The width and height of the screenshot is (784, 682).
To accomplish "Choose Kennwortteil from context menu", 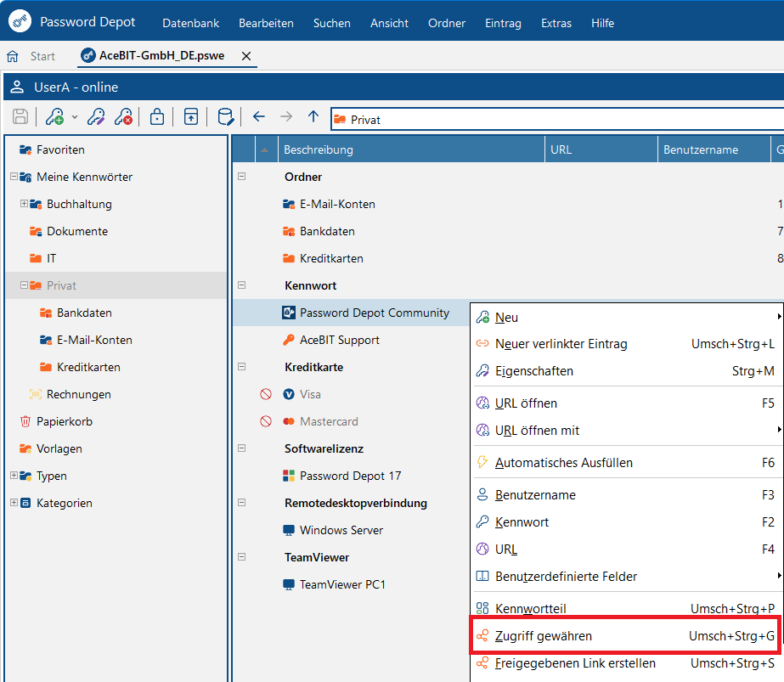I will 625,608.
